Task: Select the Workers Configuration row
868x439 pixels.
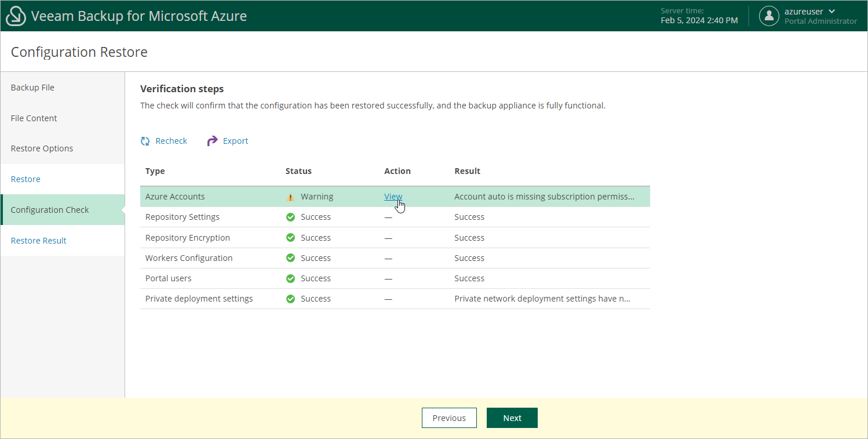Action: [x=395, y=258]
